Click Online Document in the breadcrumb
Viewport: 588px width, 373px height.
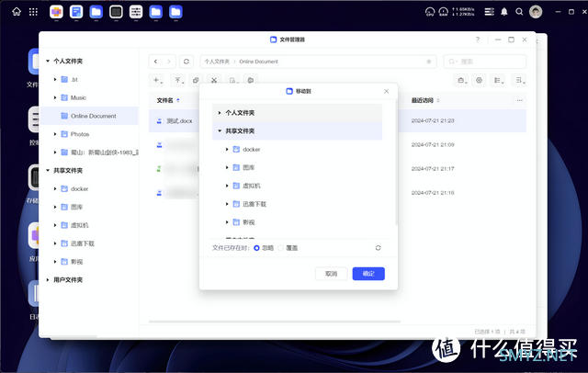(259, 62)
